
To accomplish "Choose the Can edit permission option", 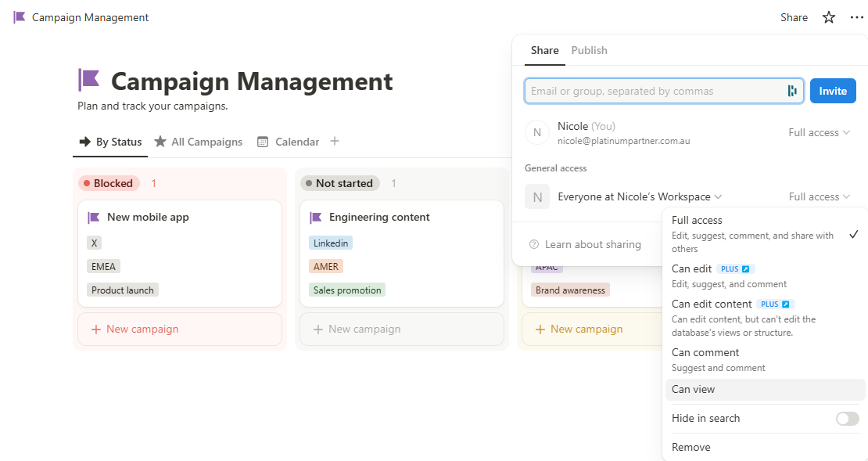I will tap(765, 276).
